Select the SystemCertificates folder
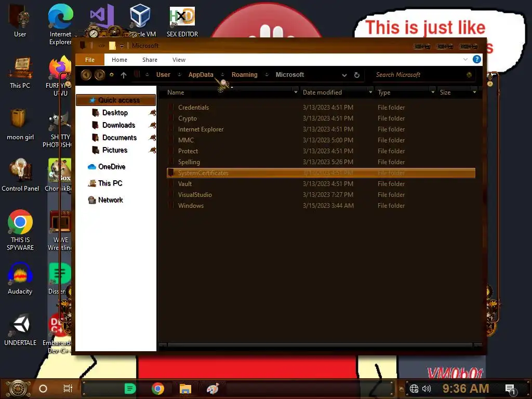This screenshot has width=532, height=399. tap(321, 172)
